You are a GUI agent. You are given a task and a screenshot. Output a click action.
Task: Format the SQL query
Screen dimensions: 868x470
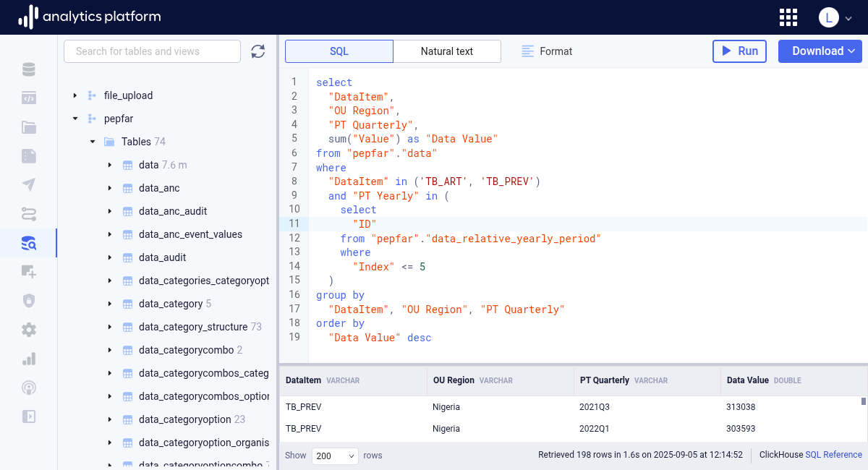pyautogui.click(x=547, y=51)
